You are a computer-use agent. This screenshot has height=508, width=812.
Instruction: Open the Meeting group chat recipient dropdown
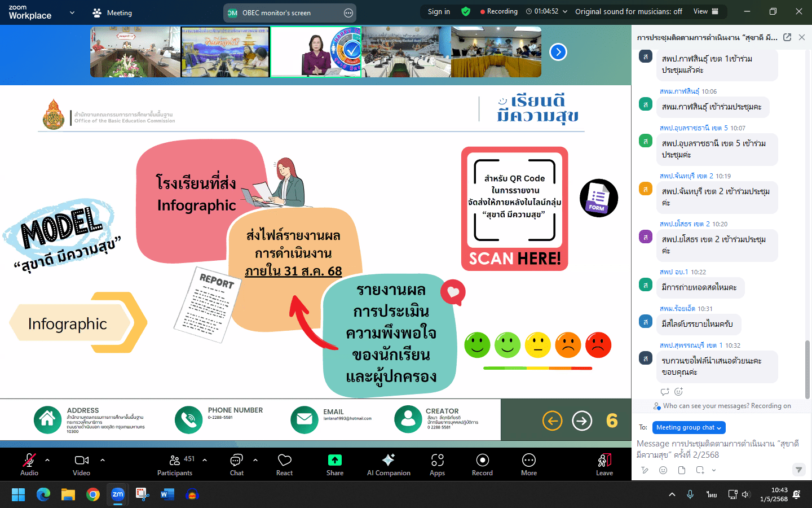click(689, 427)
